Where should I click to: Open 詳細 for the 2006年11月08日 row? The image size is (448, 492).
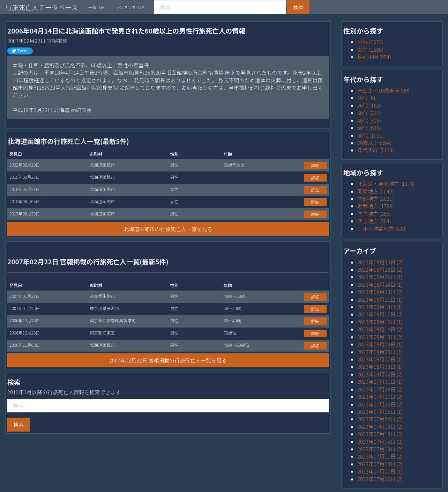tap(315, 346)
